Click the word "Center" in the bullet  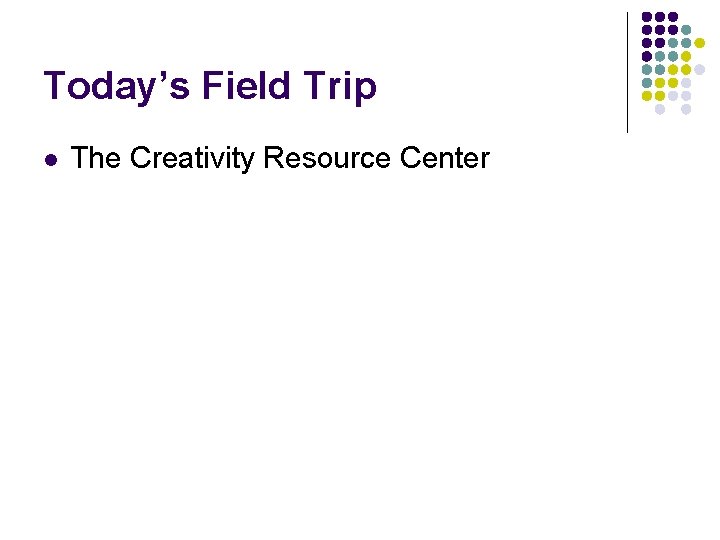pyautogui.click(x=445, y=158)
